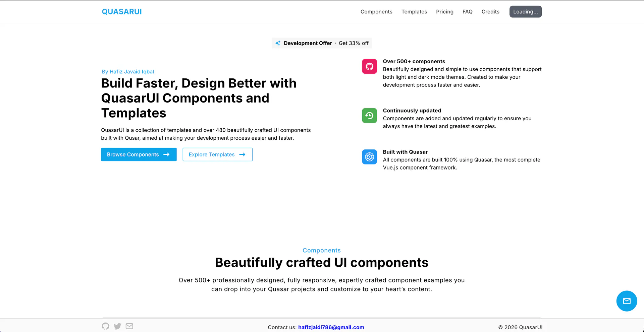
Task: Open the floating blue mail chat button
Action: (x=627, y=301)
